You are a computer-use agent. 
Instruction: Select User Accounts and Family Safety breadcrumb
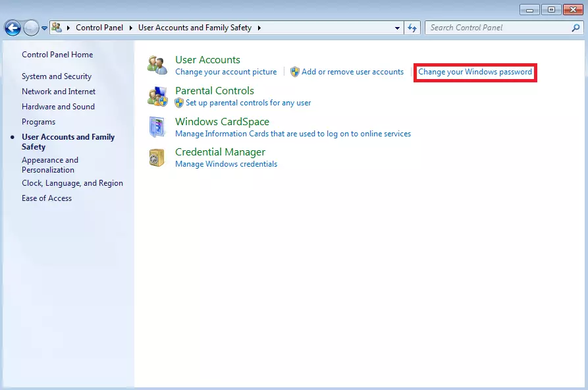click(x=195, y=28)
